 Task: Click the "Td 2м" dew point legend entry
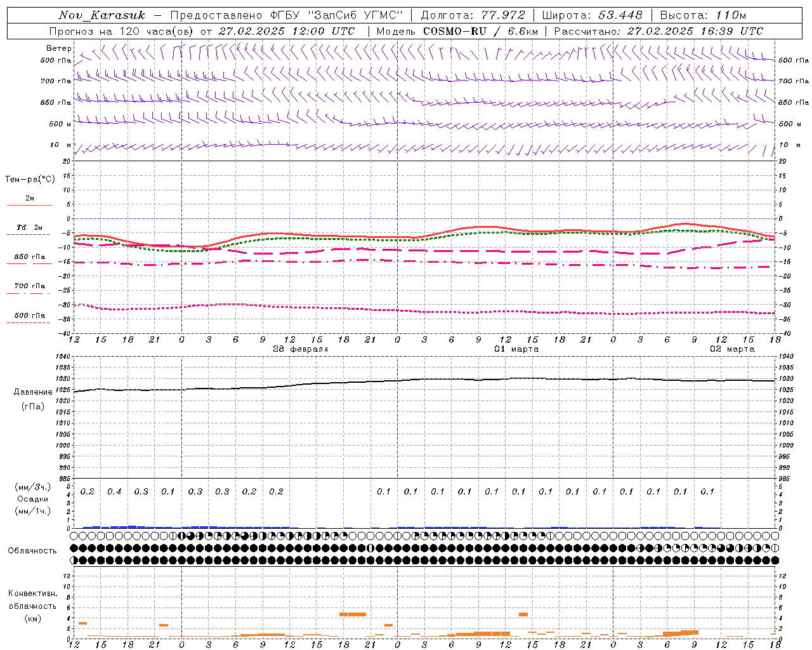click(x=30, y=227)
